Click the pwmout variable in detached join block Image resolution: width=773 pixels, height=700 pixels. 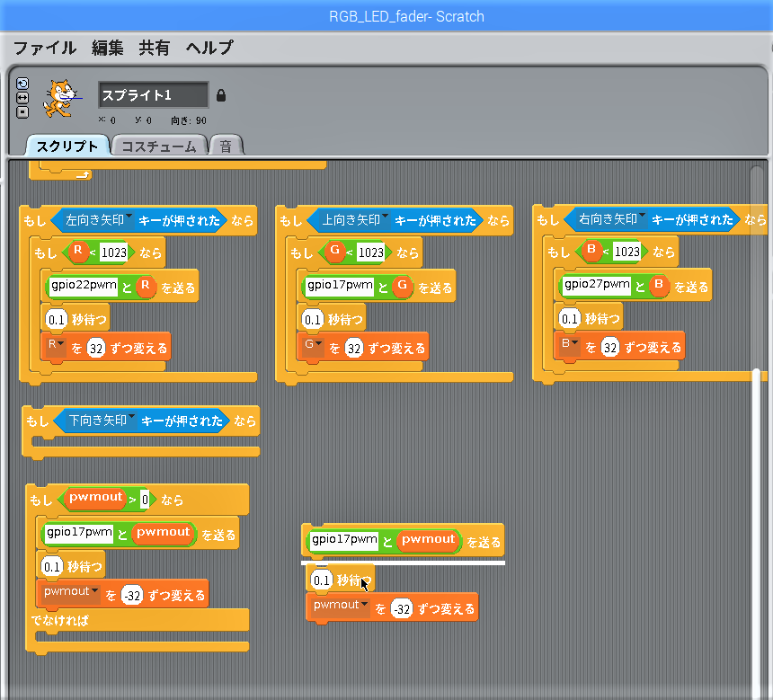pos(428,540)
